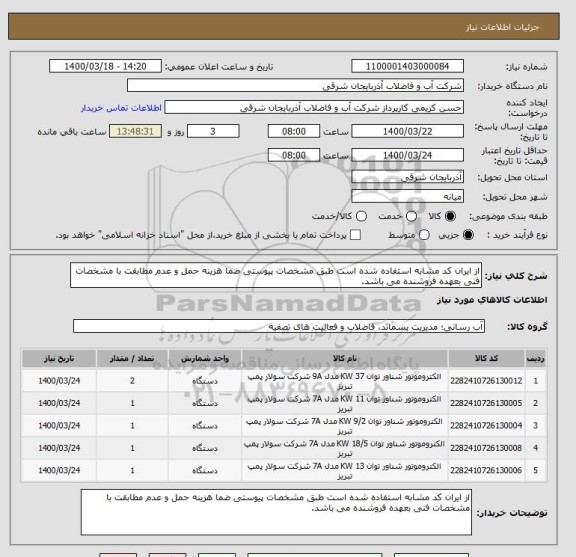Screen dimensions: 576x557
Task: Click the delivery province field آذربایجان شرقی
Action: pos(407,177)
